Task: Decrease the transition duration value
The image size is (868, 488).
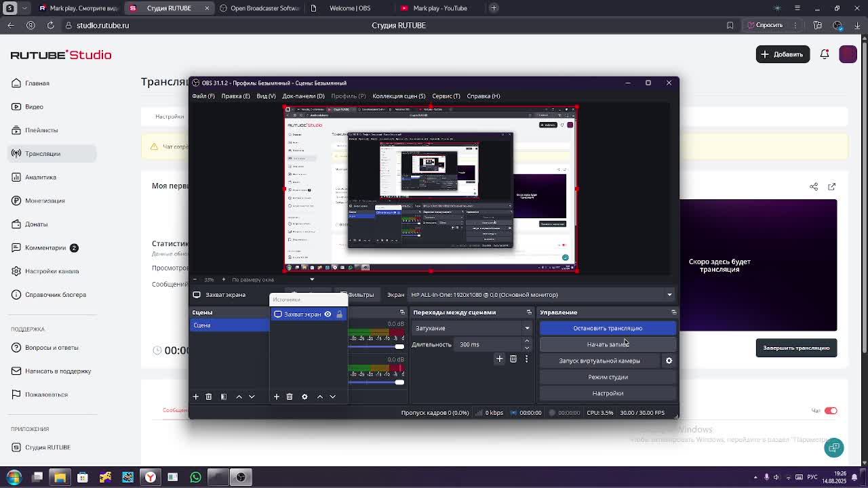Action: (x=527, y=348)
